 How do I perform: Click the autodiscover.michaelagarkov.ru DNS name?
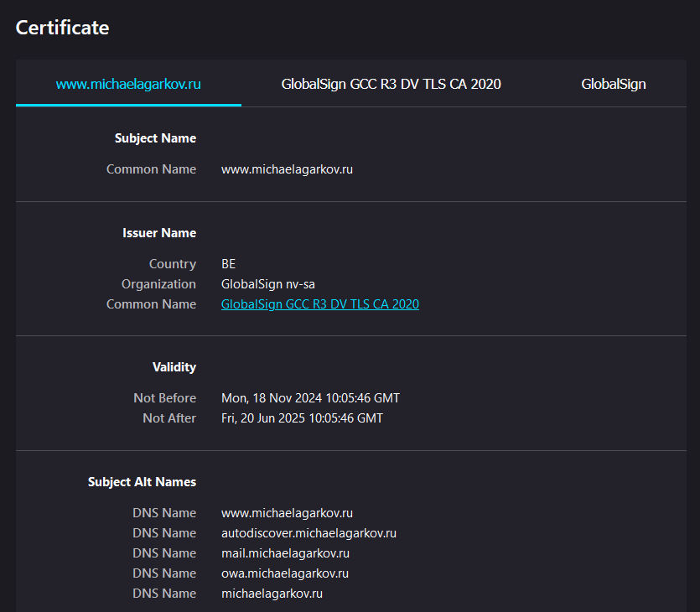309,533
